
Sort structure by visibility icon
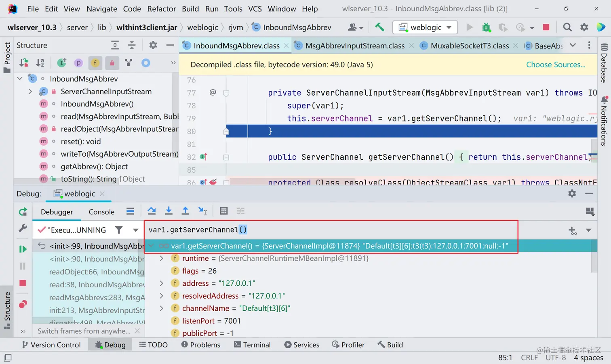(24, 63)
